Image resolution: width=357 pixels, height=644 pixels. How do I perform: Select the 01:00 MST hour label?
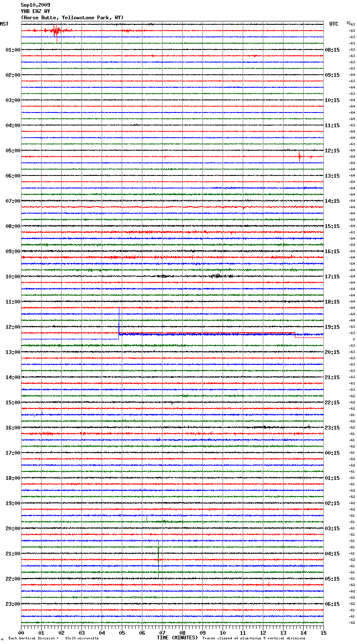13,50
